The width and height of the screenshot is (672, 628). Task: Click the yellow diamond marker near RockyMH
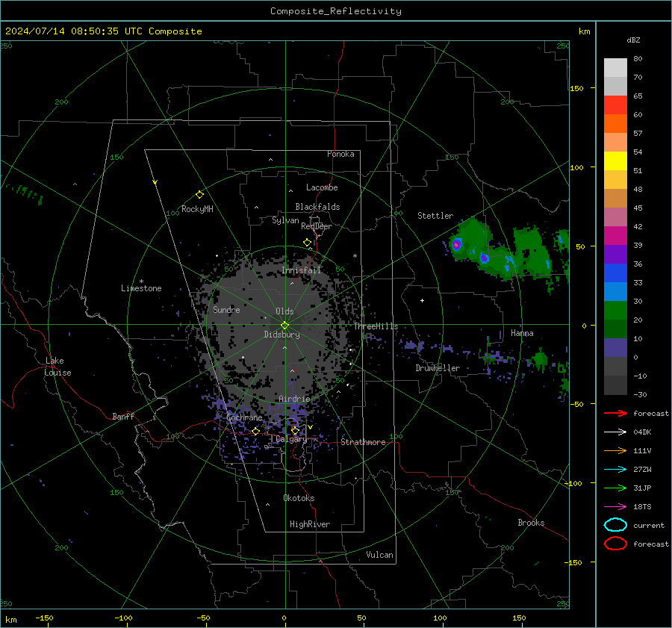[x=199, y=195]
